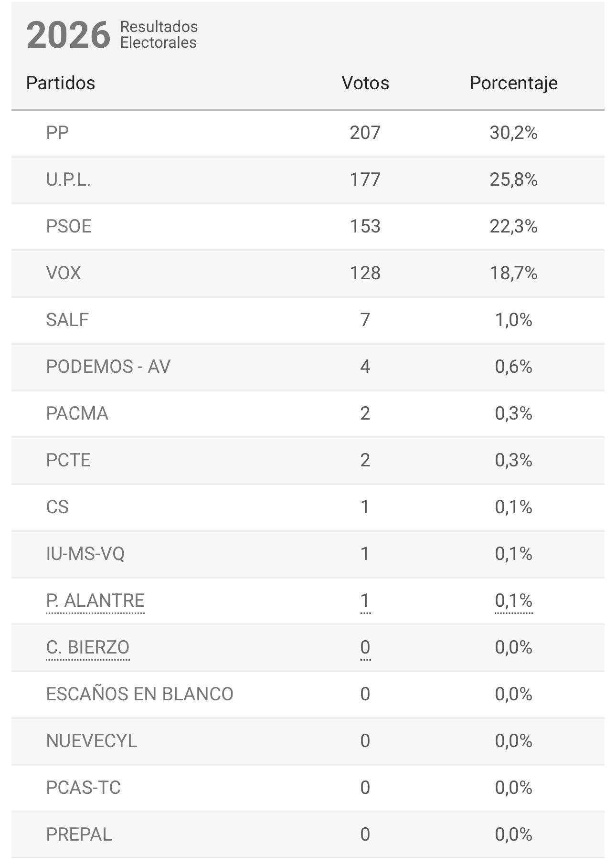The image size is (616, 865).
Task: Click the Resultados Electorales title
Action: point(159,35)
